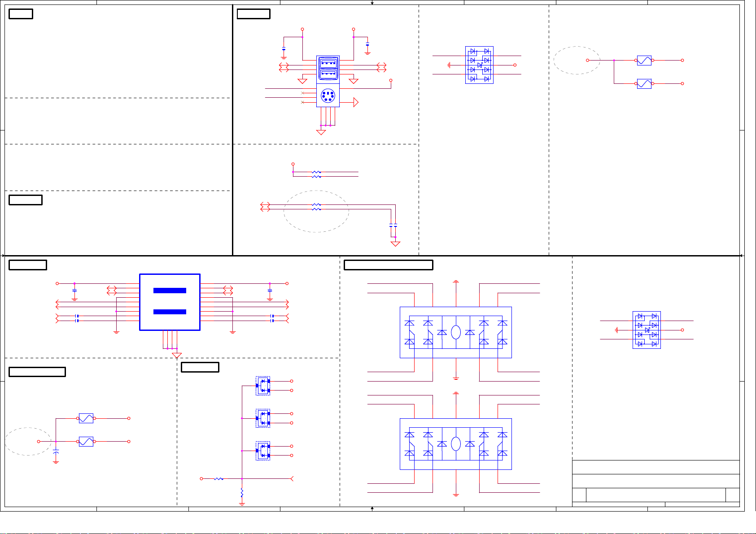Screen dimensions: 756x534
Task: Click the middle dual-diode package of three
Action: point(263,418)
